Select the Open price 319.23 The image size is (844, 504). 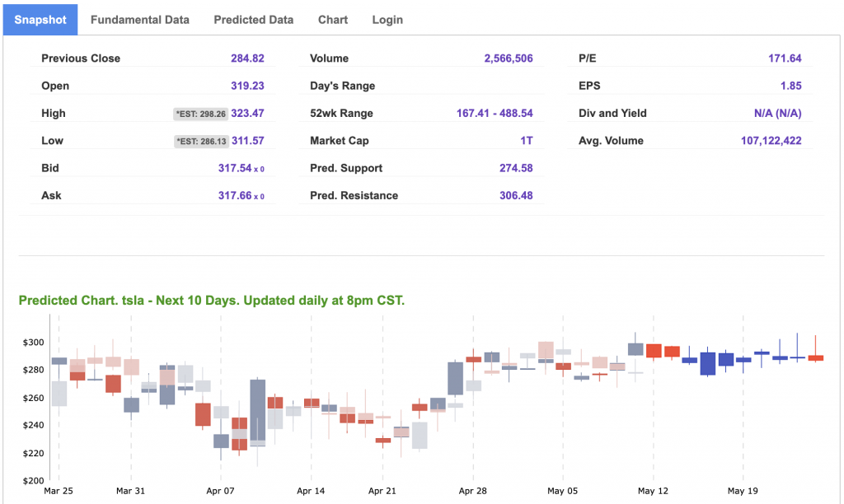tap(247, 86)
